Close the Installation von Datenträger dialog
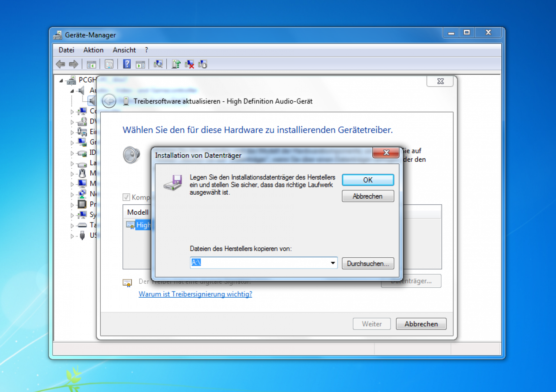Image resolution: width=556 pixels, height=392 pixels. 386,153
